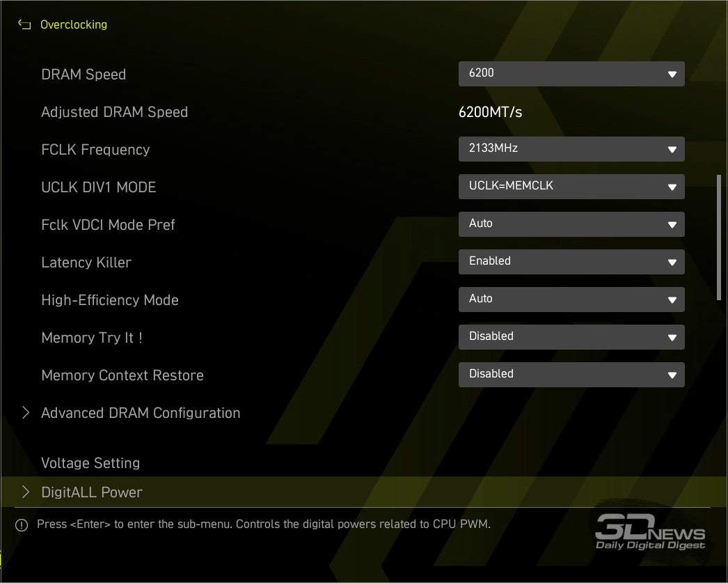Click the 3DNews logo watermark
The width and height of the screenshot is (728, 583).
[650, 531]
